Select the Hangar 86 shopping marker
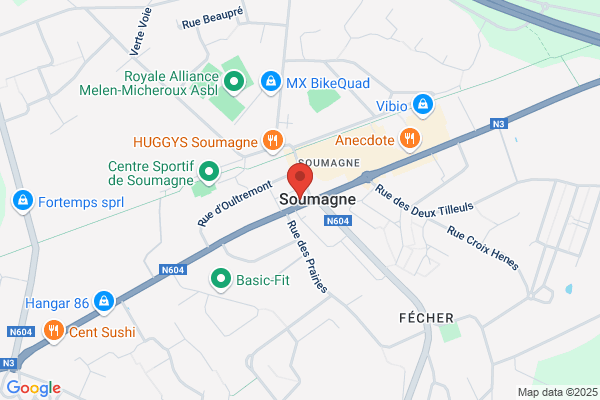Screen dimensions: 600x400 pyautogui.click(x=104, y=302)
